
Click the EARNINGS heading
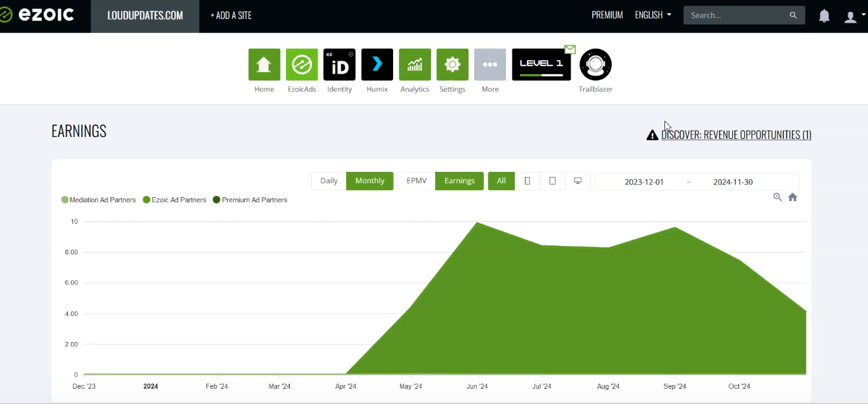tap(79, 131)
